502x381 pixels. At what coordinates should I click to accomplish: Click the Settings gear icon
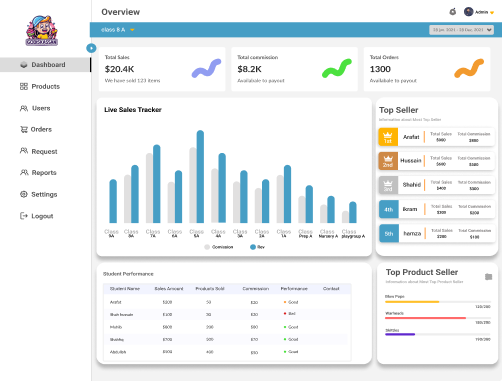tap(24, 194)
